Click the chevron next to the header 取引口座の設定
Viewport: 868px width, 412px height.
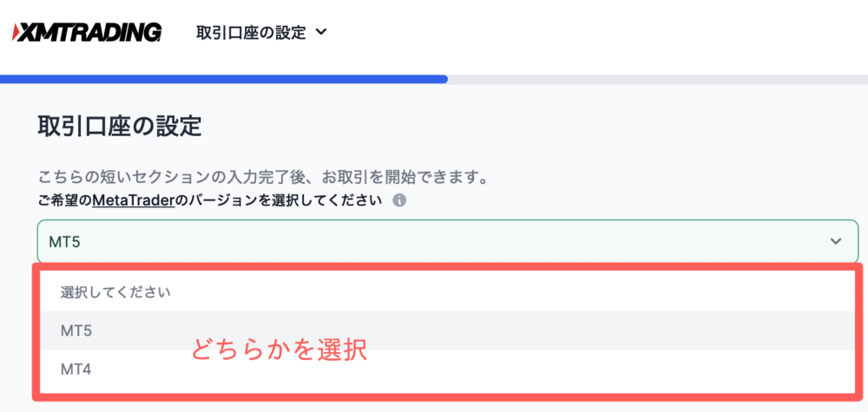coord(320,33)
